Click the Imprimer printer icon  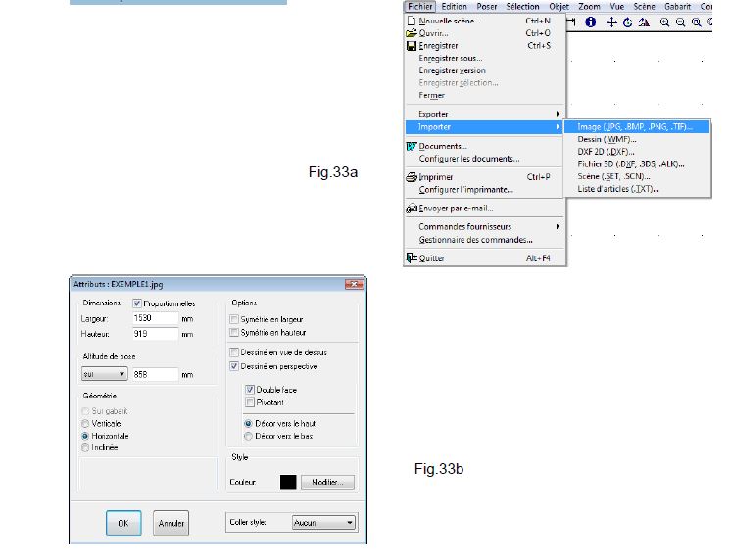412,177
